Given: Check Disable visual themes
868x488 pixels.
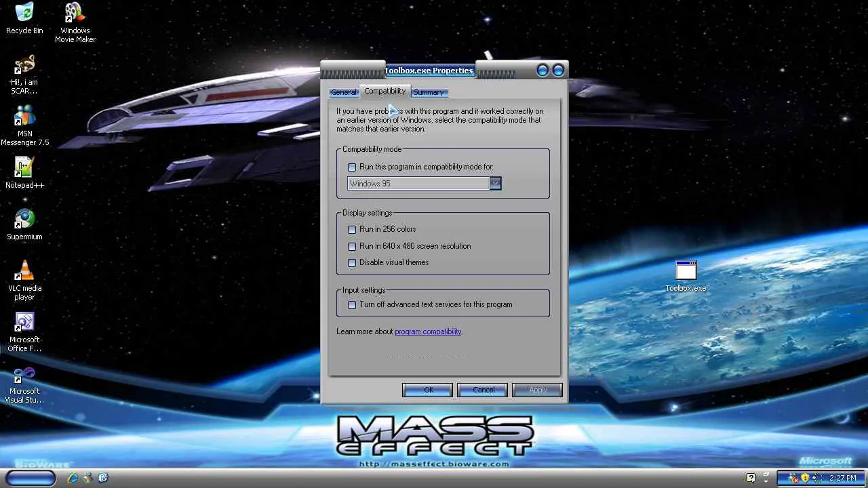Looking at the screenshot, I should (352, 262).
